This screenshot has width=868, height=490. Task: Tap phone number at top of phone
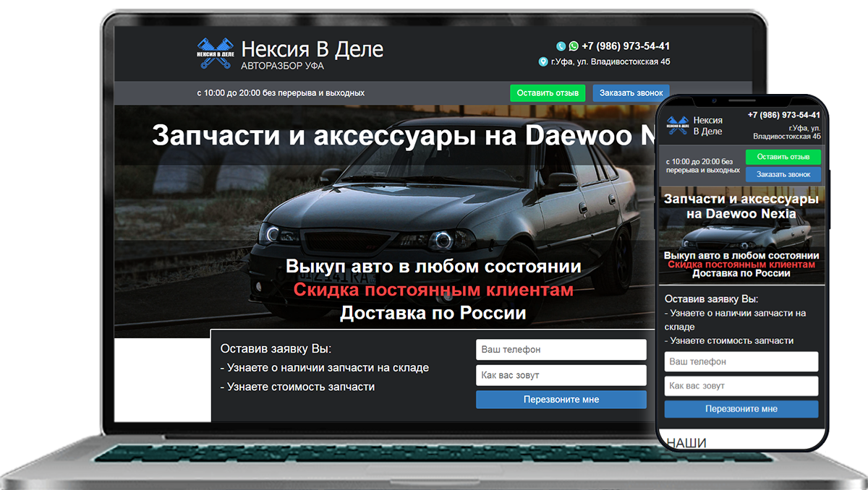784,115
